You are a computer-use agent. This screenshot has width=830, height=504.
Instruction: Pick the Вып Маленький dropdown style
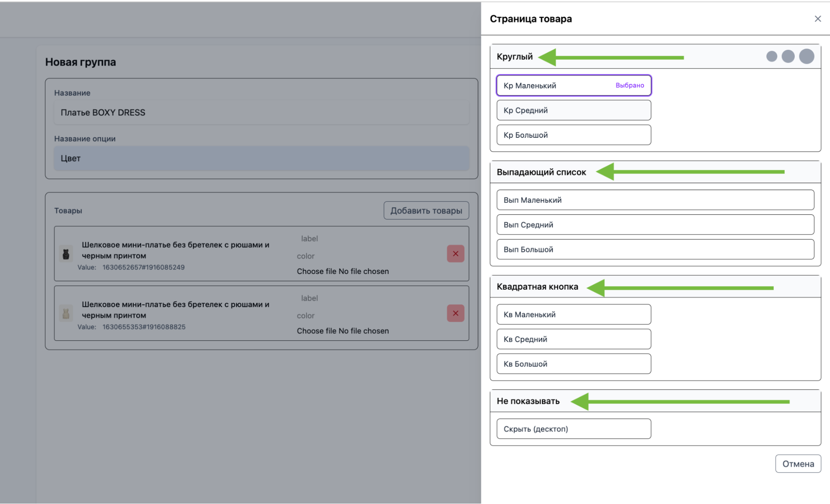pos(655,200)
